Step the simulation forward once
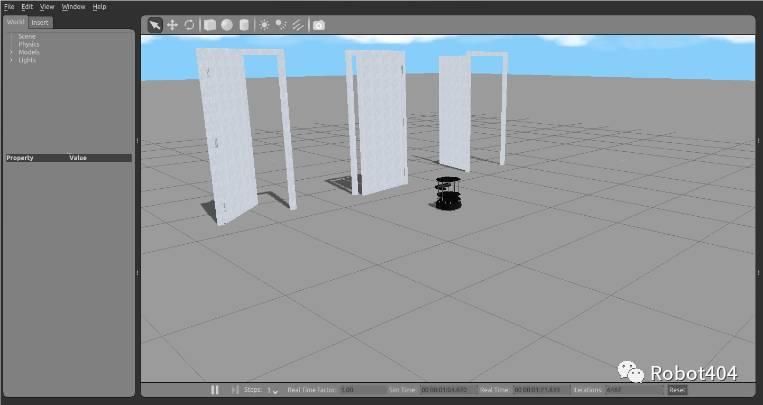The image size is (763, 405). pyautogui.click(x=235, y=389)
